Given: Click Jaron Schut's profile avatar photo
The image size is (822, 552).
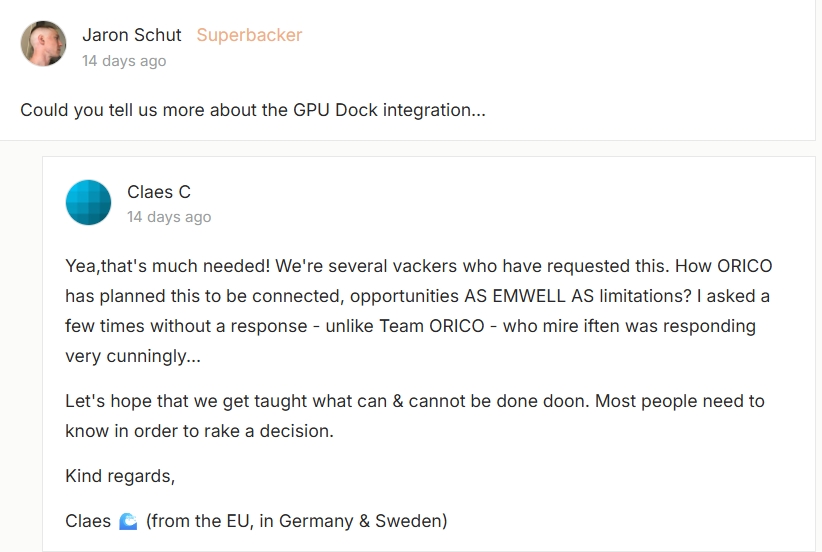Looking at the screenshot, I should coord(44,44).
